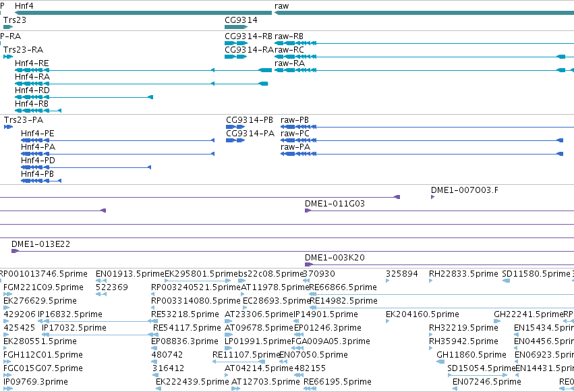
Task: Click the 325894 feature label
Action: tap(401, 274)
